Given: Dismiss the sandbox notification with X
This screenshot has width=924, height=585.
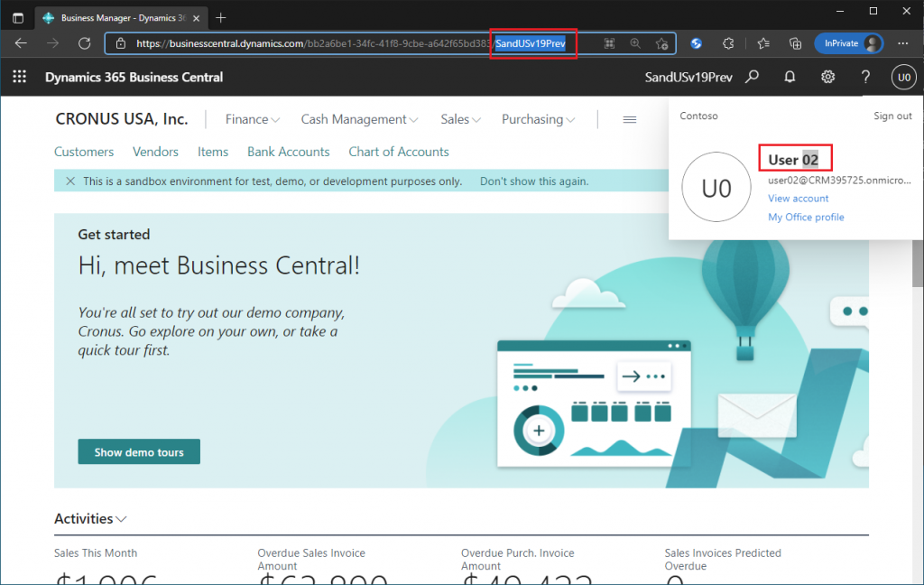Looking at the screenshot, I should pos(70,181).
